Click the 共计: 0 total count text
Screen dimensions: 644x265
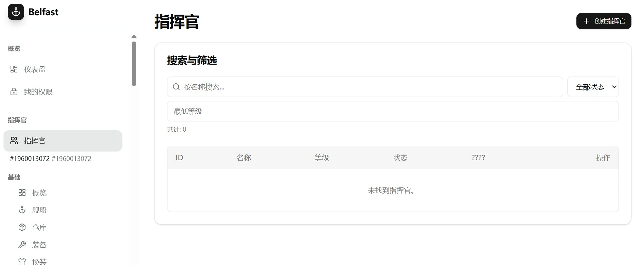177,129
